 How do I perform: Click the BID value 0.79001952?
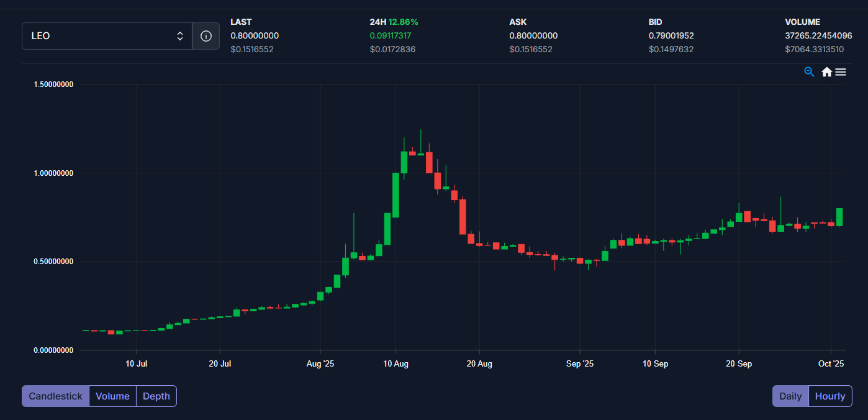click(671, 35)
